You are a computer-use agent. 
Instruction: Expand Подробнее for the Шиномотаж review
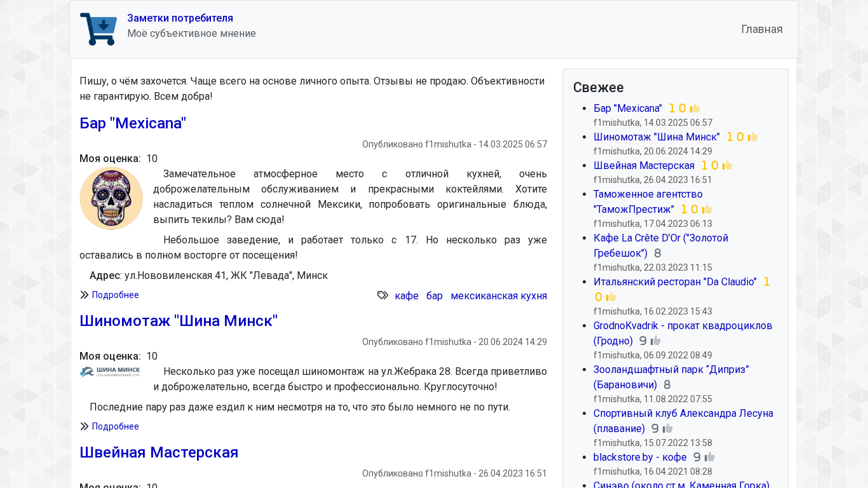(115, 426)
